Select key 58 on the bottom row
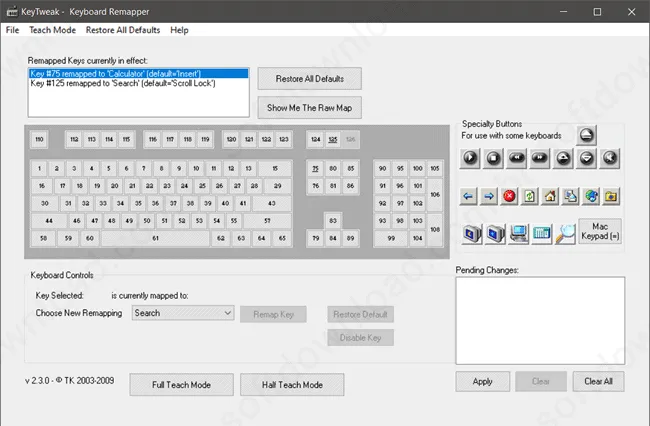 tap(44, 238)
